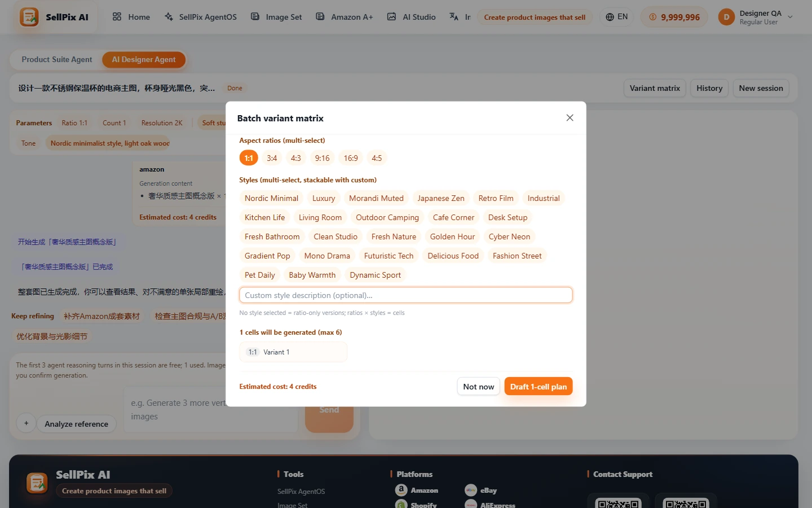Viewport: 812px width, 508px height.
Task: Focus the Custom style description field
Action: coord(405,295)
